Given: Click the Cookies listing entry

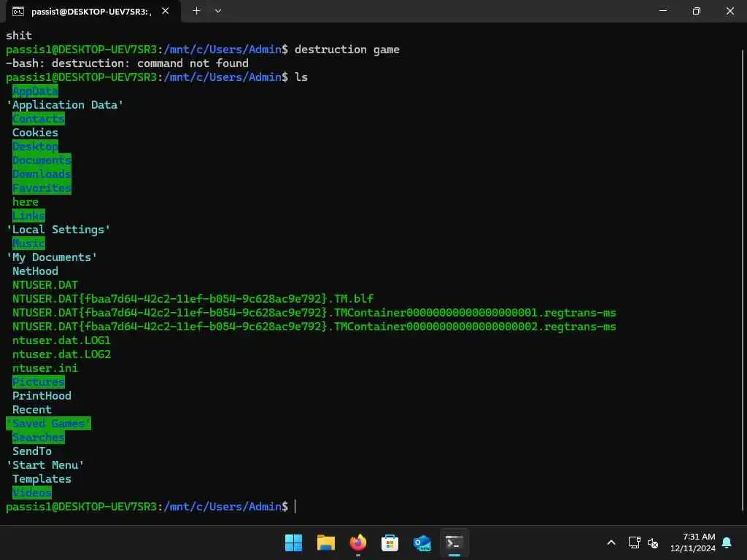Looking at the screenshot, I should click(35, 133).
